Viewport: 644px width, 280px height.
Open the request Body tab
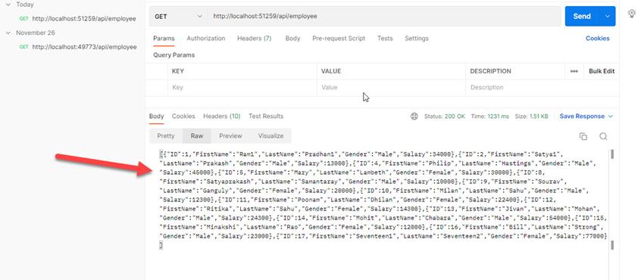(293, 38)
